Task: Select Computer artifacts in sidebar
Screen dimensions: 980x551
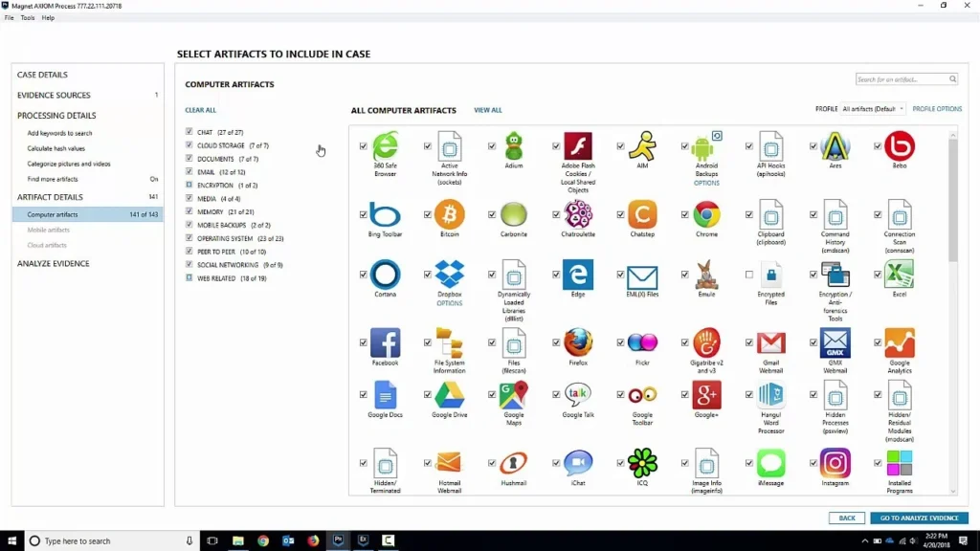Action: pyautogui.click(x=87, y=214)
